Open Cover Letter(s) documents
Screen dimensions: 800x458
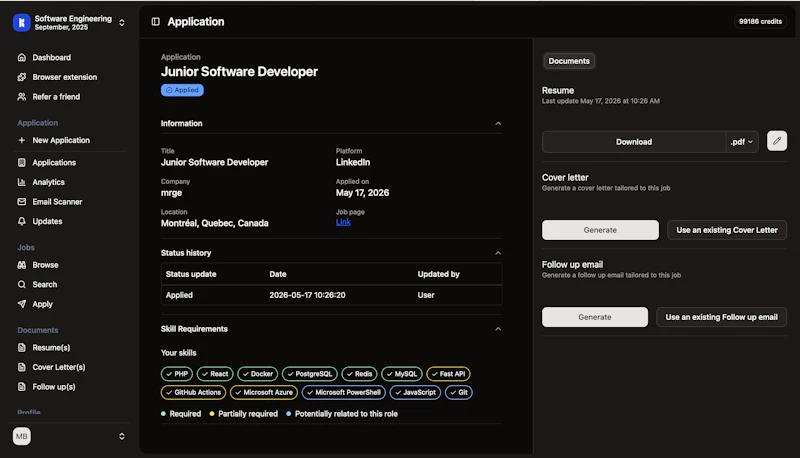click(x=59, y=367)
